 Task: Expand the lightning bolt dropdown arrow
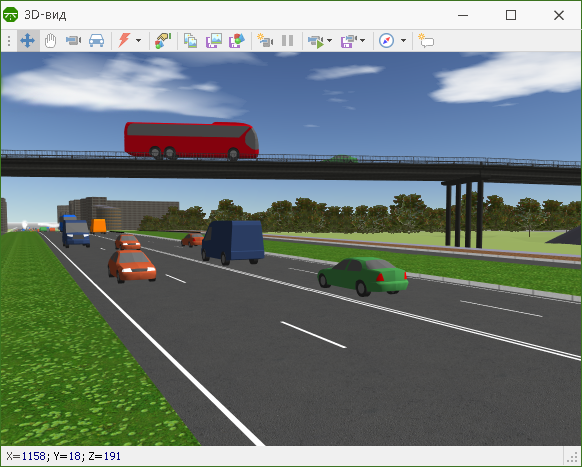coord(138,40)
